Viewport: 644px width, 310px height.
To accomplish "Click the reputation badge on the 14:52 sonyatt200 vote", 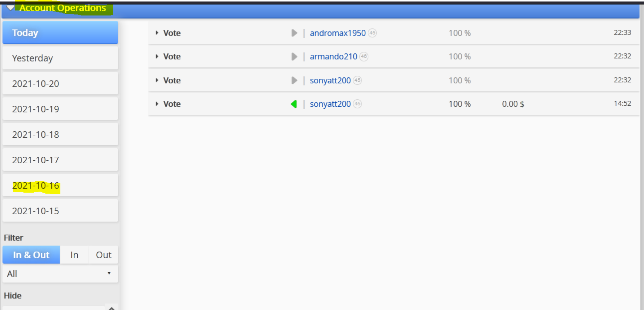I will pyautogui.click(x=357, y=104).
